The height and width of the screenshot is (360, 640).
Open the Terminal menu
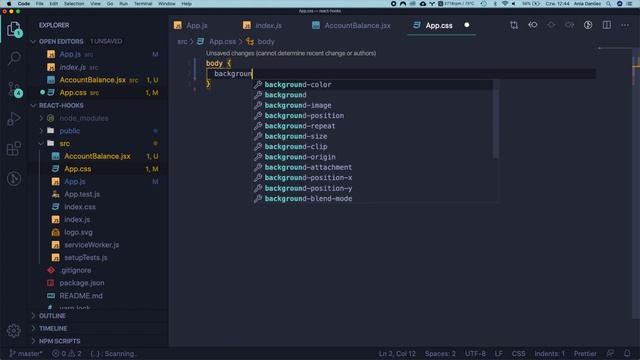143,4
